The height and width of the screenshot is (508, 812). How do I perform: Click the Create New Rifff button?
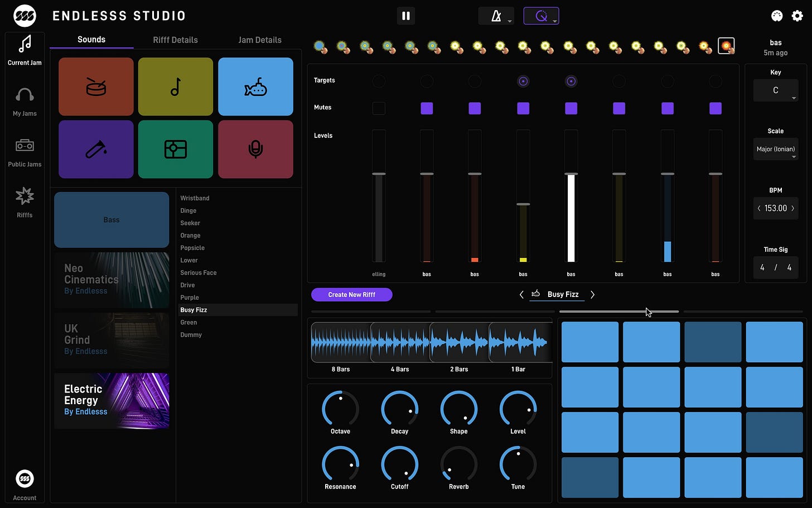click(352, 295)
